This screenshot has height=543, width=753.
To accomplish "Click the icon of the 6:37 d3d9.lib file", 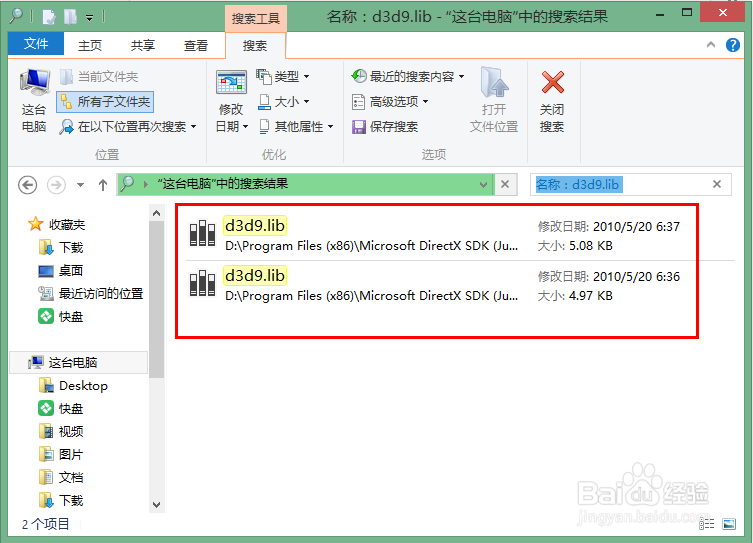I will [202, 233].
